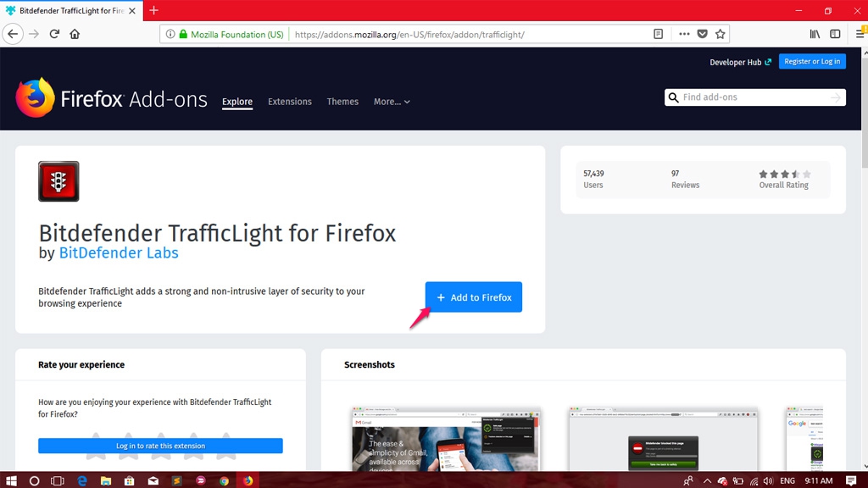This screenshot has width=868, height=488.
Task: Reload the current page
Action: (x=54, y=34)
